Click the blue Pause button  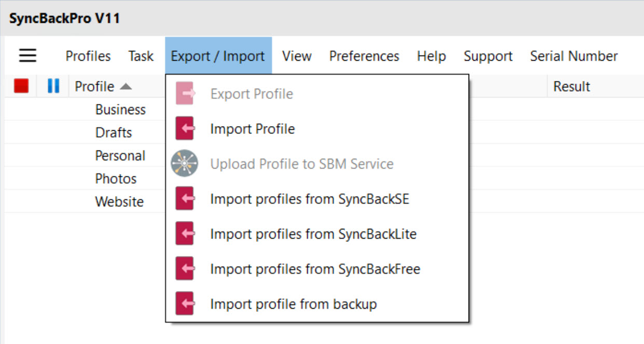coord(53,86)
